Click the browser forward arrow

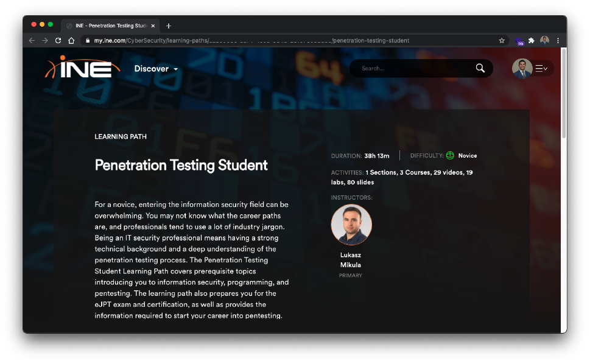[x=45, y=41]
